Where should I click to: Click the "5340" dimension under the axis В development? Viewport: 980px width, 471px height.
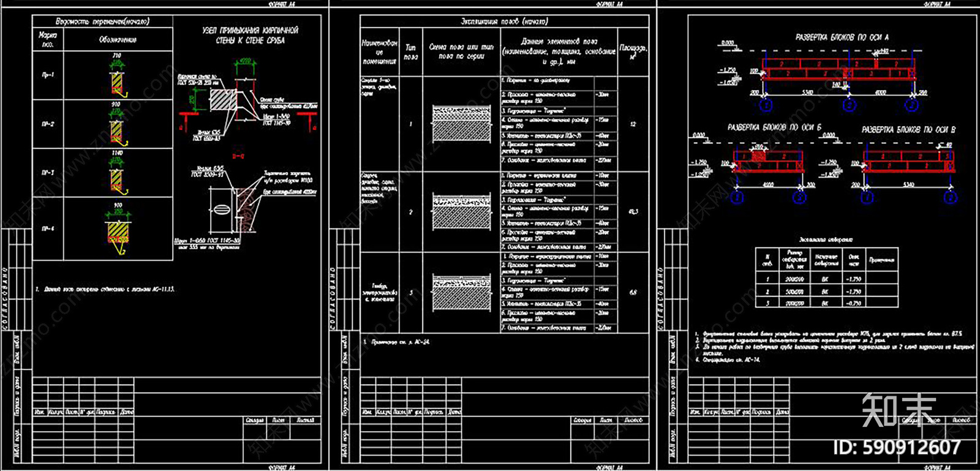(908, 184)
